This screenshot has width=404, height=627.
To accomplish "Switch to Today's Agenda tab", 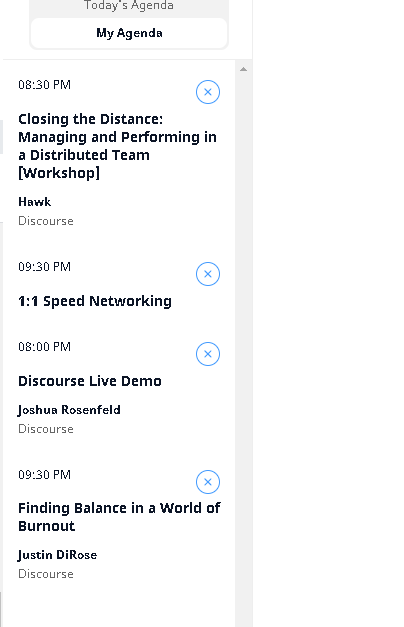I will tap(129, 6).
